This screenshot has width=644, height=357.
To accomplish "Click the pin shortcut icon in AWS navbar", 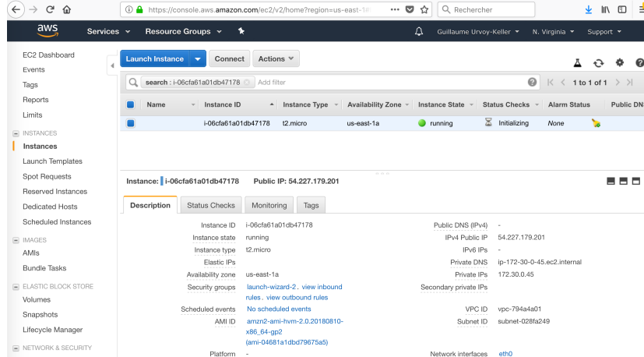I will pyautogui.click(x=241, y=31).
